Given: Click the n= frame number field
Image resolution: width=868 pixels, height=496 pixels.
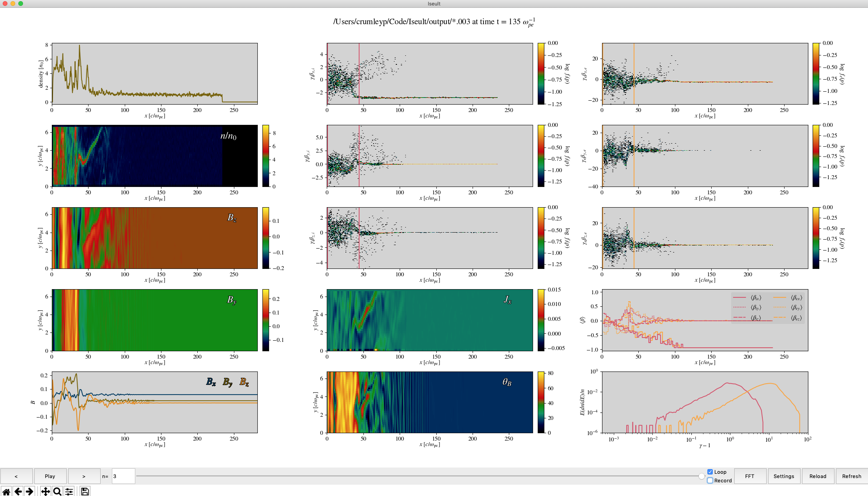Looking at the screenshot, I should 123,476.
